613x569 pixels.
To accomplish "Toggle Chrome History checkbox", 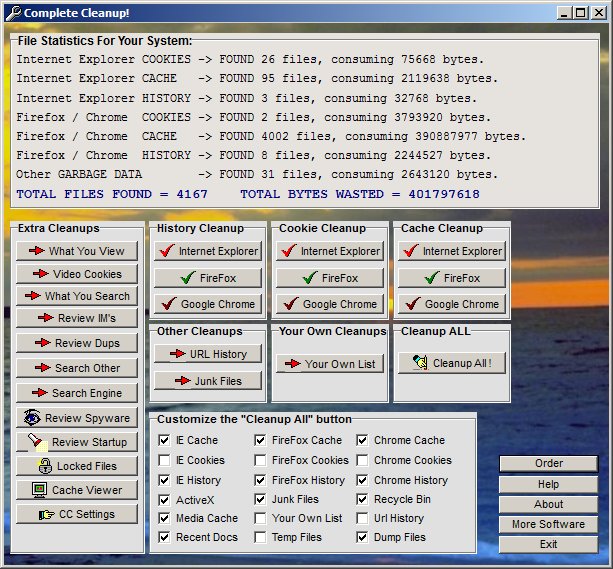I will pos(362,480).
